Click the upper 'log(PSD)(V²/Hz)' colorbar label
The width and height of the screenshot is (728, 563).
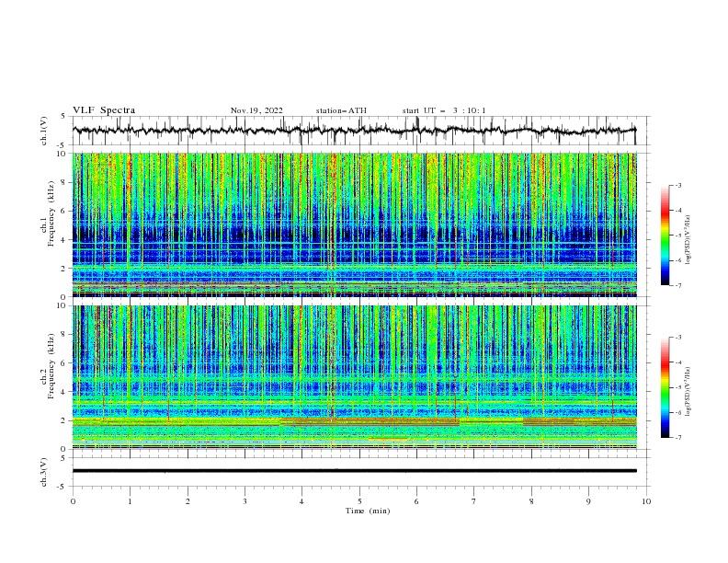click(x=688, y=240)
